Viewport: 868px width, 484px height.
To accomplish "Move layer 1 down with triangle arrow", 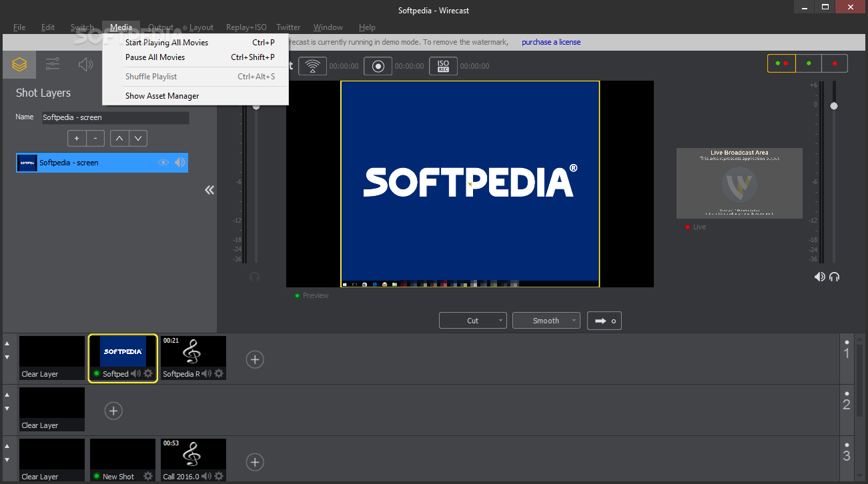I will (7, 357).
